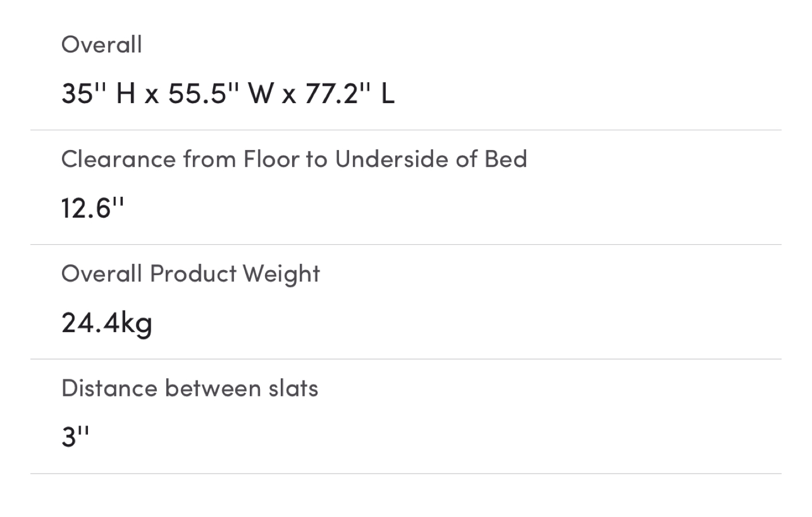The width and height of the screenshot is (812, 517).
Task: Click the word "Bed" in clearance label
Action: coord(506,159)
